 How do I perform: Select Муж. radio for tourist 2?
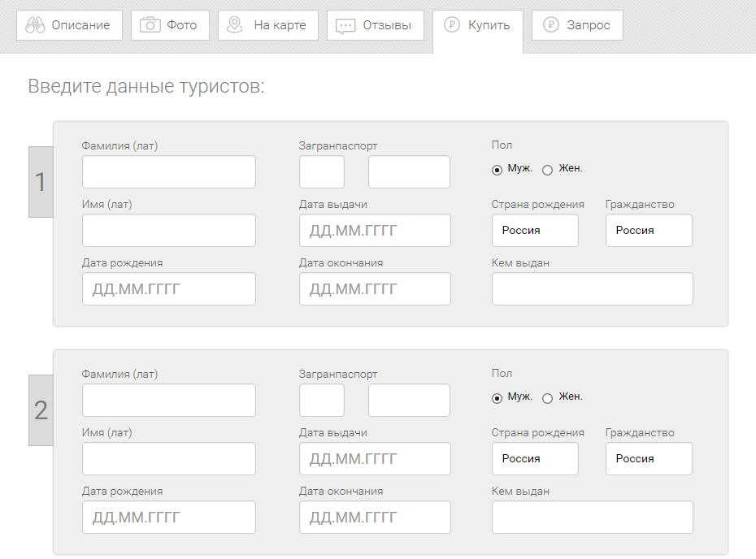pyautogui.click(x=497, y=398)
